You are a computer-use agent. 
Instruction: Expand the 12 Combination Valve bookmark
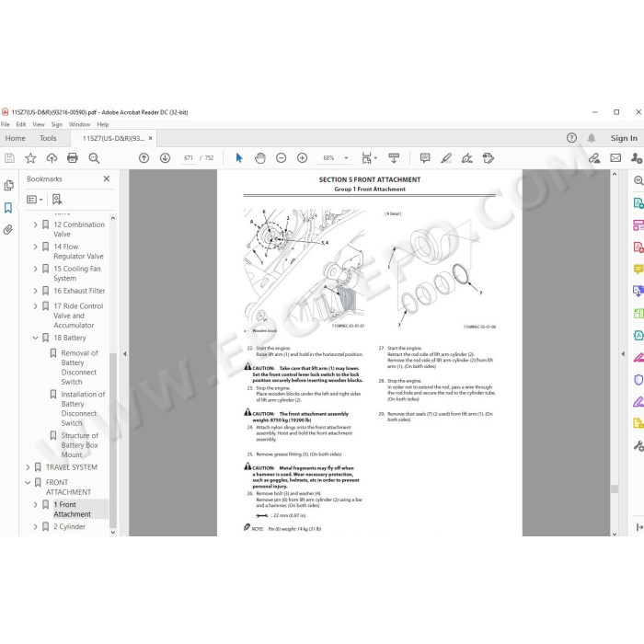[x=35, y=224]
